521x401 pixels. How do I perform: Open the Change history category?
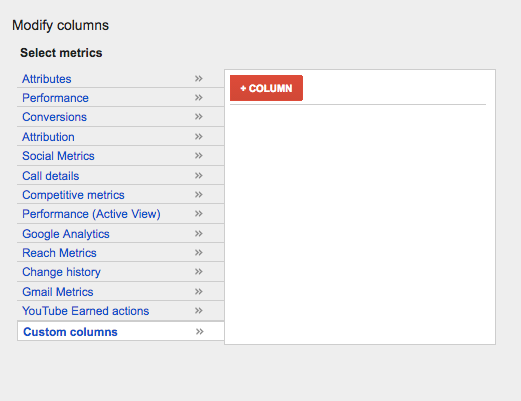[61, 272]
